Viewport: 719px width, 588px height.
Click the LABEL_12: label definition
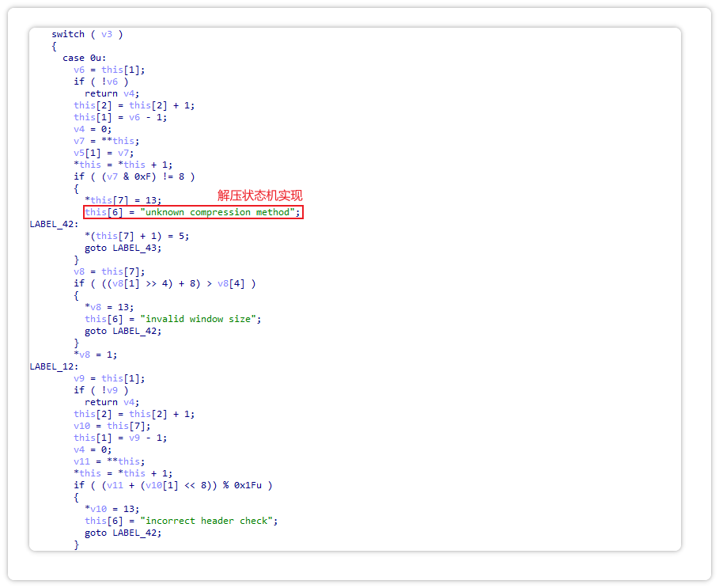(x=54, y=366)
